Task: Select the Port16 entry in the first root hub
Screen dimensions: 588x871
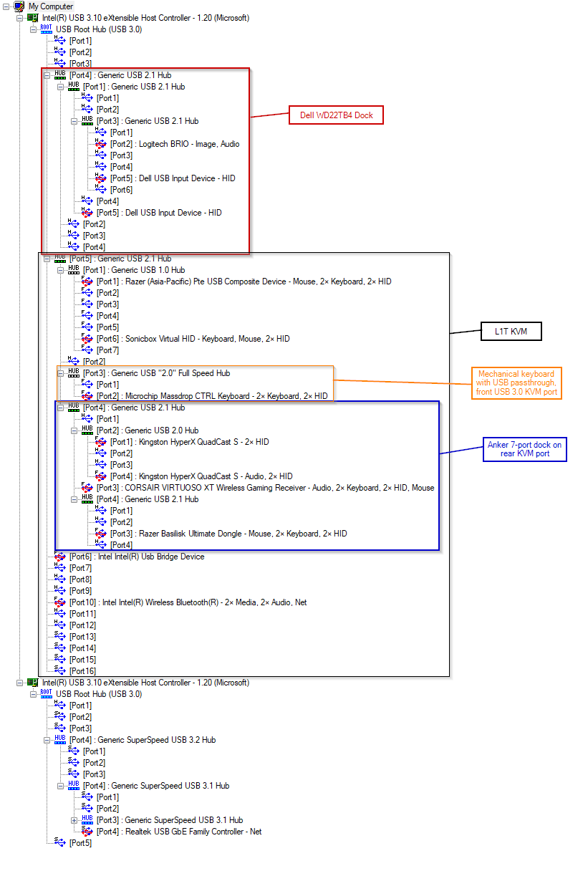Action: pos(82,671)
